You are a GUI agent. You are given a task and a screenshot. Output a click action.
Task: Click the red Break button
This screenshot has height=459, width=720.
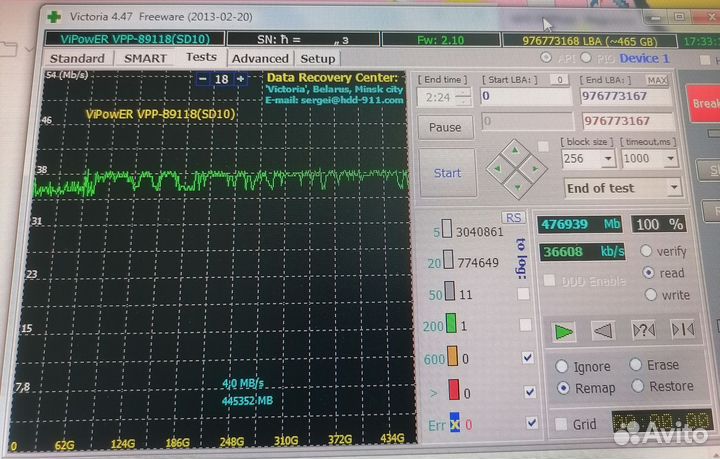pos(703,103)
